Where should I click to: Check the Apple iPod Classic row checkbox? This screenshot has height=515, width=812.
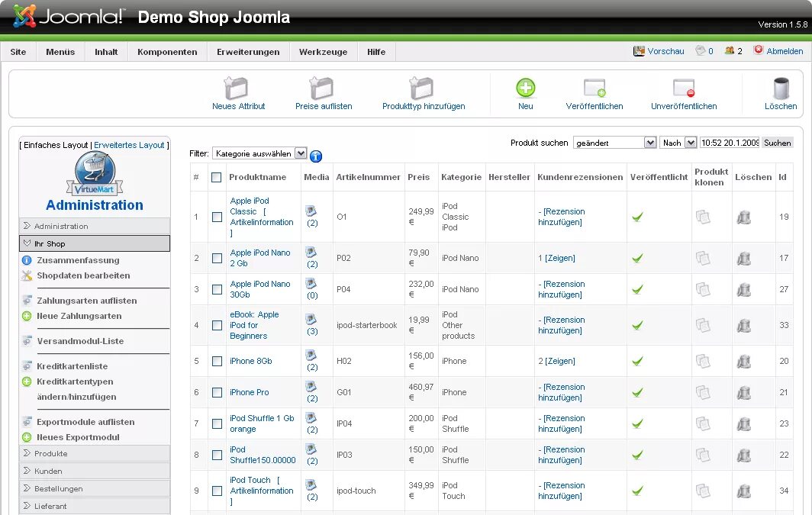click(x=217, y=217)
